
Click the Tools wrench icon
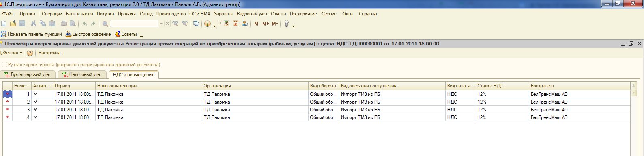tap(287, 24)
